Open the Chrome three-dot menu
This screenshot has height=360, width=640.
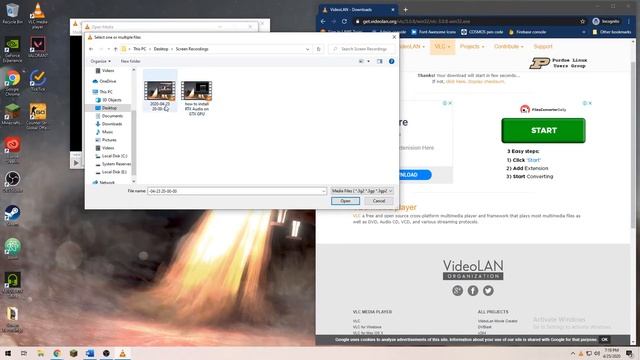[629, 21]
